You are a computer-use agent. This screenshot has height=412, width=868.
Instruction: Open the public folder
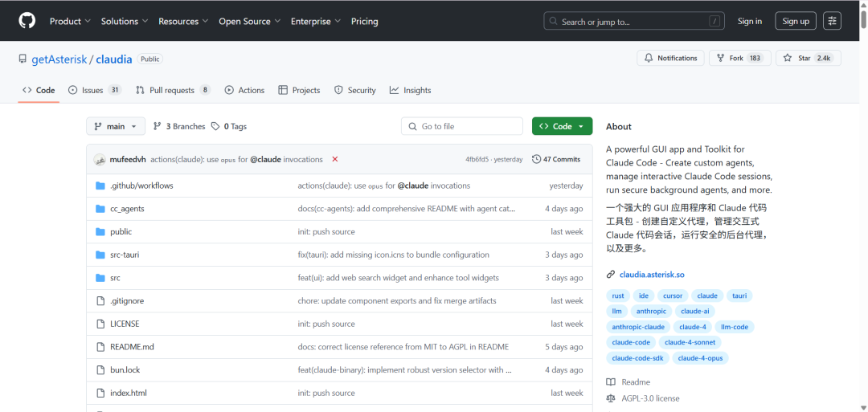coord(121,232)
